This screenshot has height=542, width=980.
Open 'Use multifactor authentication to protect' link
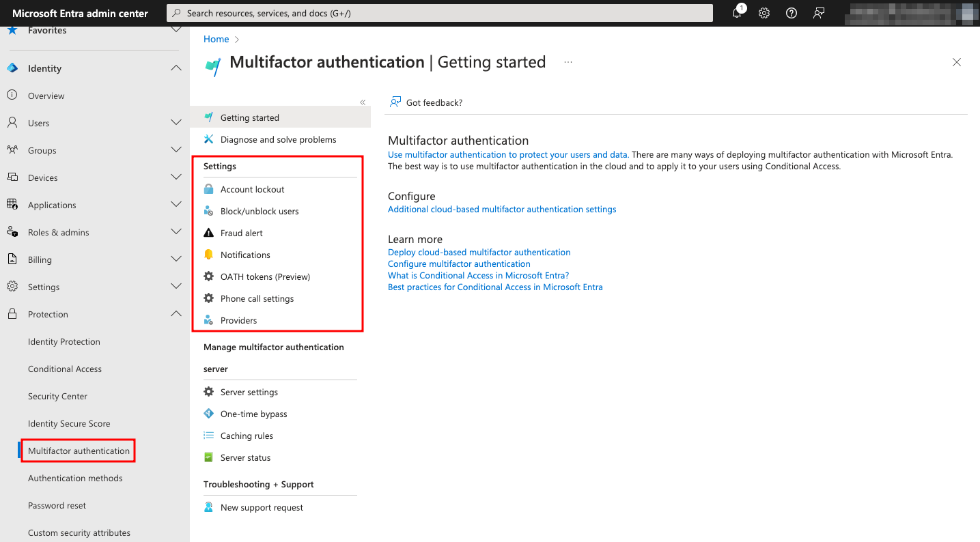[508, 155]
